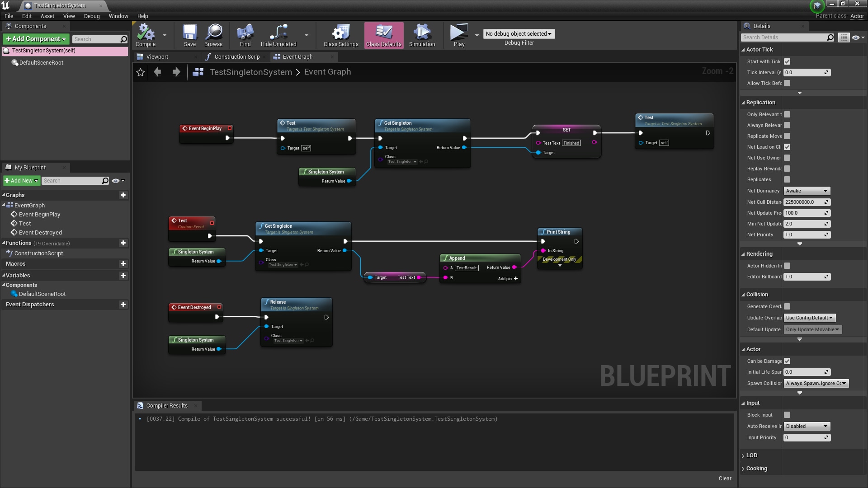Save the TestSingletonSystem asset
This screenshot has height=488, width=868.
pyautogui.click(x=189, y=35)
